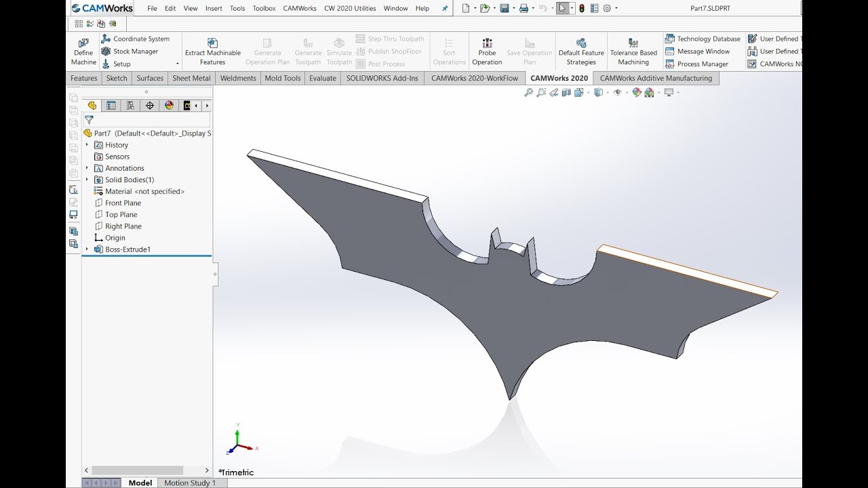This screenshot has width=868, height=488.
Task: Open the Setup dropdown arrow
Action: pyautogui.click(x=178, y=64)
